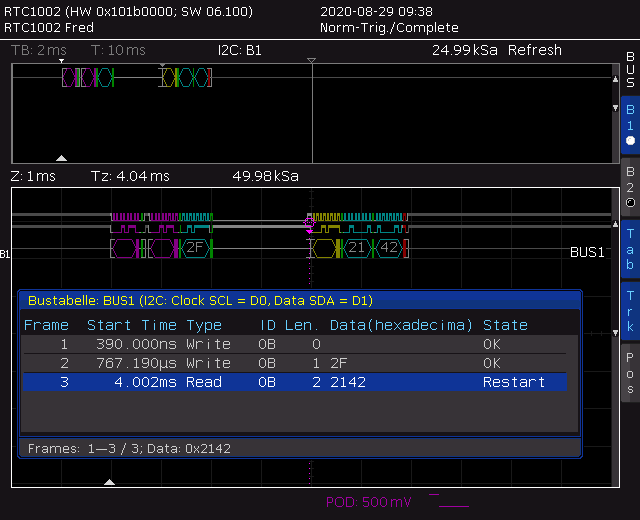Image resolution: width=640 pixels, height=520 pixels.
Task: Click the Restart state cell
Action: click(x=514, y=382)
